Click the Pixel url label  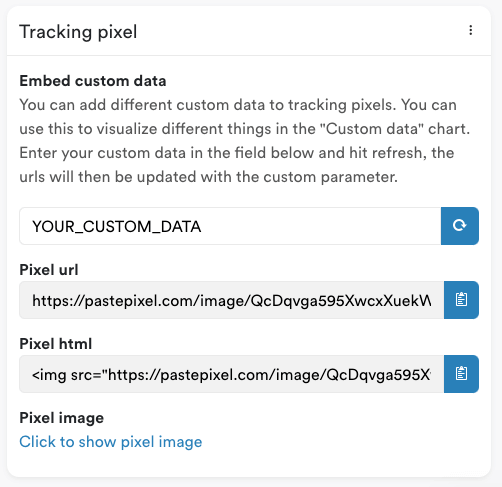49,270
